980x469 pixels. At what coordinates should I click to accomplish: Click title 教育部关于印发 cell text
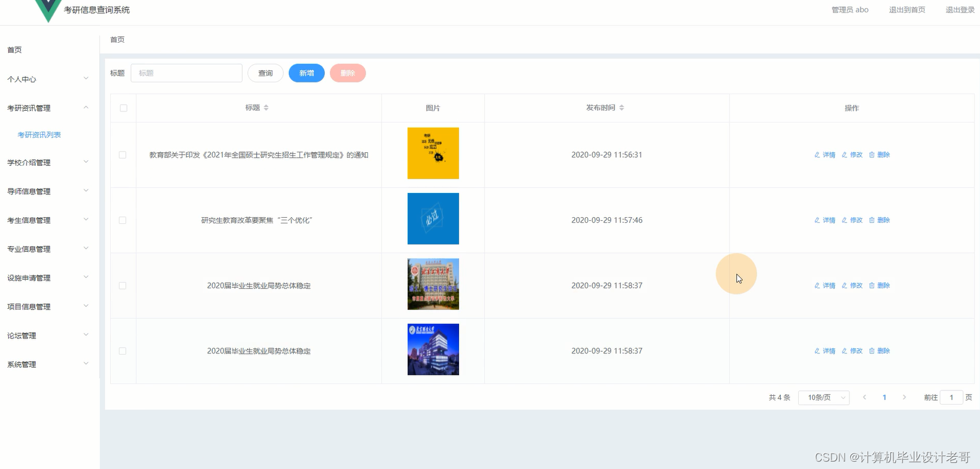259,155
